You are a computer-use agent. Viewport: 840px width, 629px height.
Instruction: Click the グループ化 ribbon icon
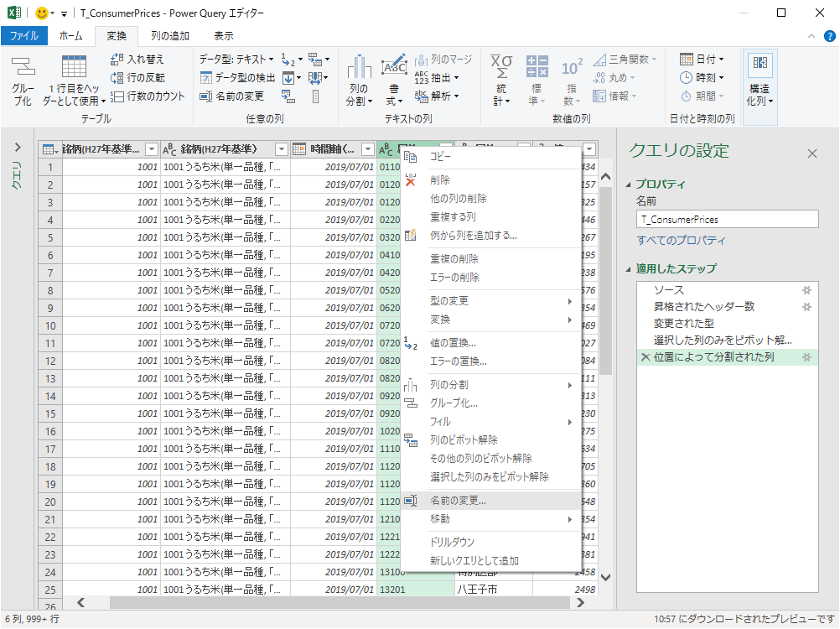(23, 81)
